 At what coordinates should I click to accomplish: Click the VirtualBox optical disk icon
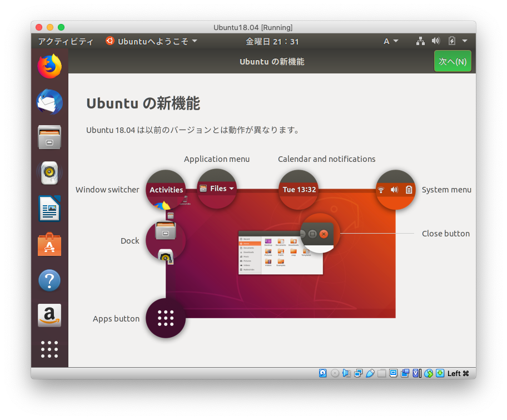coord(335,373)
